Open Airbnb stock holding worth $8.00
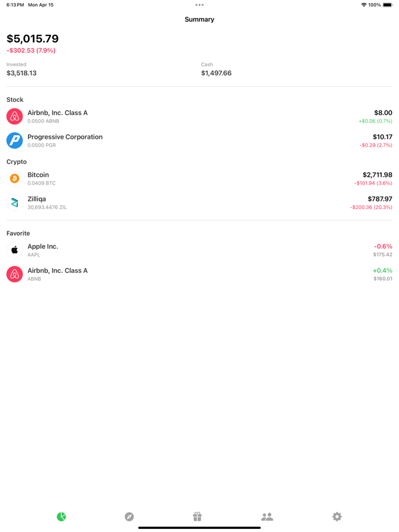Image resolution: width=399 pixels, height=532 pixels. coord(199,117)
